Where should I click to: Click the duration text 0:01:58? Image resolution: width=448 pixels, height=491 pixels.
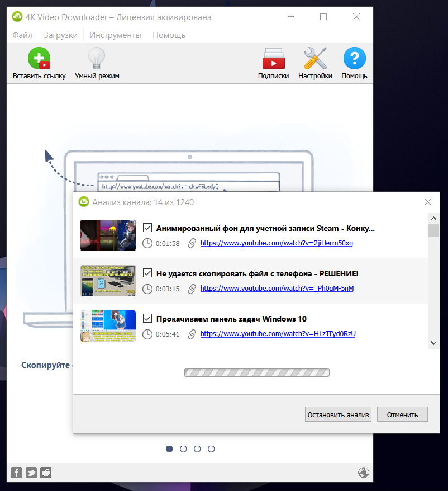(168, 244)
